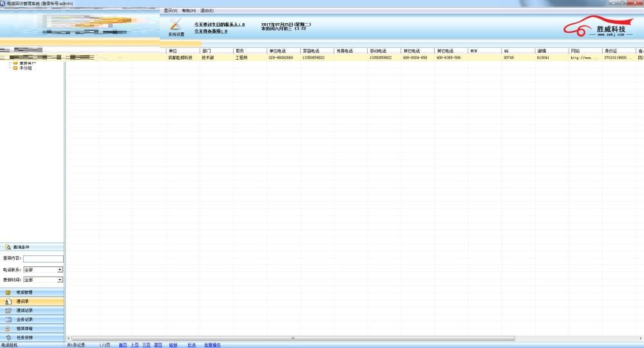Open the 显示(V) menu
Image resolution: width=644 pixels, height=348 pixels.
pos(170,11)
